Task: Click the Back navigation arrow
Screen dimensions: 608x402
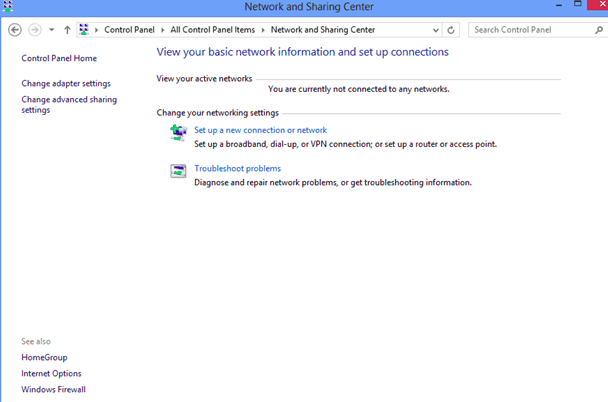Action: pos(15,30)
